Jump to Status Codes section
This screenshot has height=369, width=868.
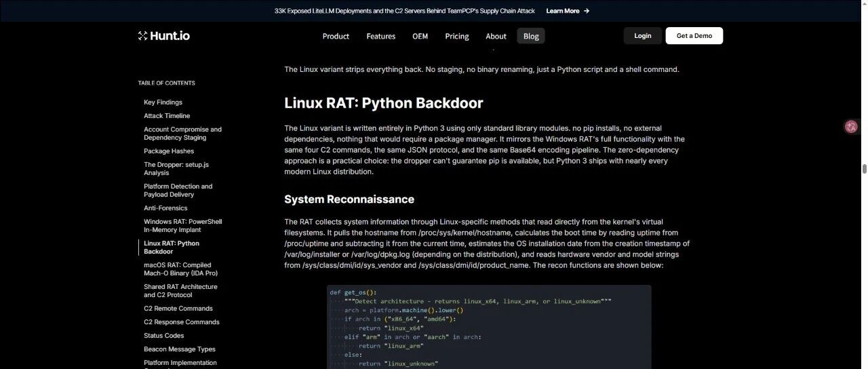tap(163, 336)
